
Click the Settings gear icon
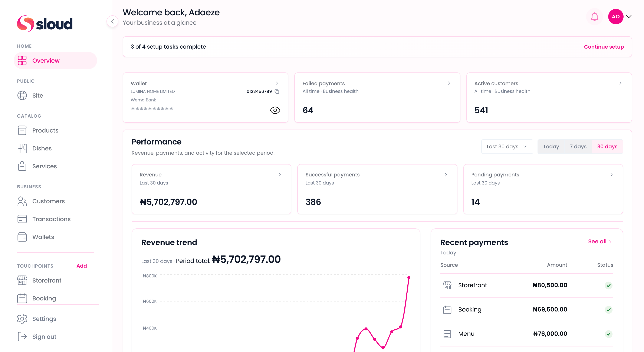tap(22, 319)
